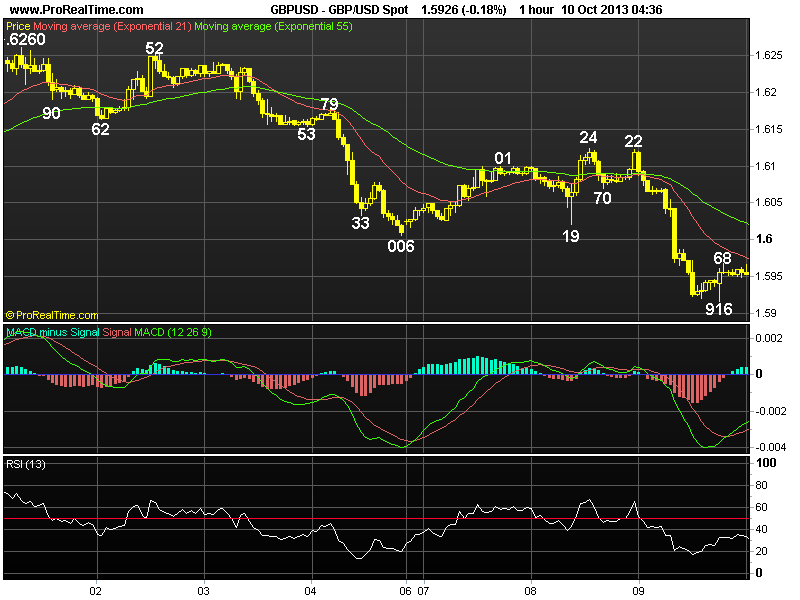Click the '07' date axis label
Viewport: 800px width, 600px height.
pos(423,591)
